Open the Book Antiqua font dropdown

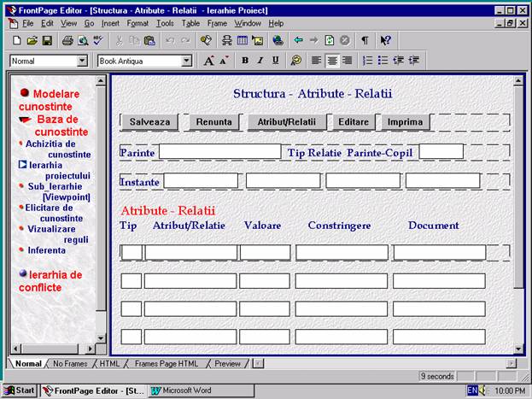tap(186, 61)
